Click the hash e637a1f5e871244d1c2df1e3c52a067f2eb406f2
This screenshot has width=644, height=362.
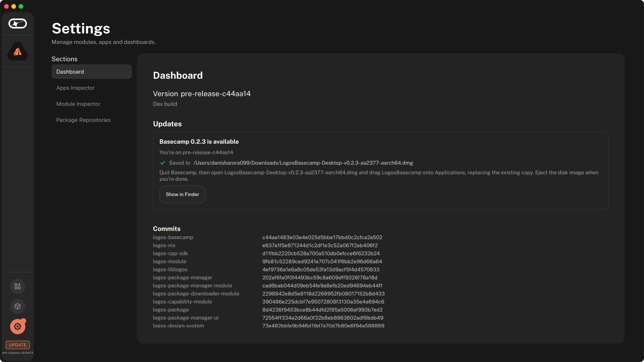320,245
